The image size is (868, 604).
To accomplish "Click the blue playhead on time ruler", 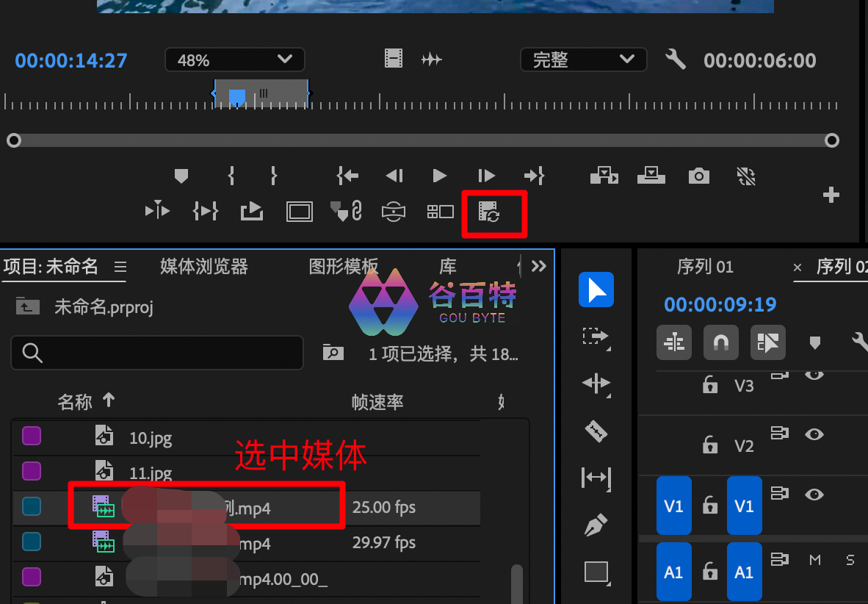I will (237, 97).
